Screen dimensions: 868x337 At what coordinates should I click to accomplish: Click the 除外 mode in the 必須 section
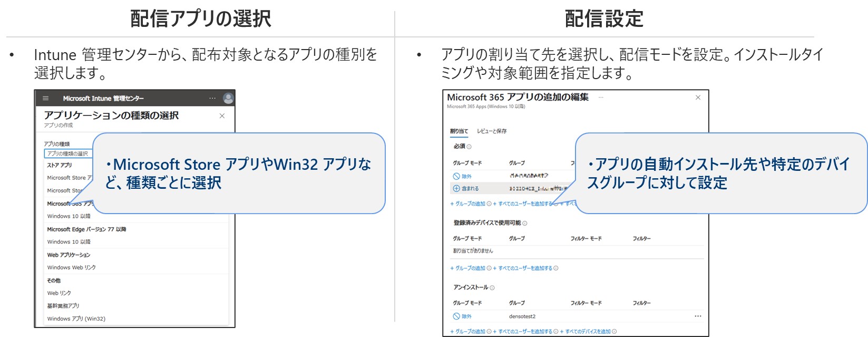pos(467,176)
